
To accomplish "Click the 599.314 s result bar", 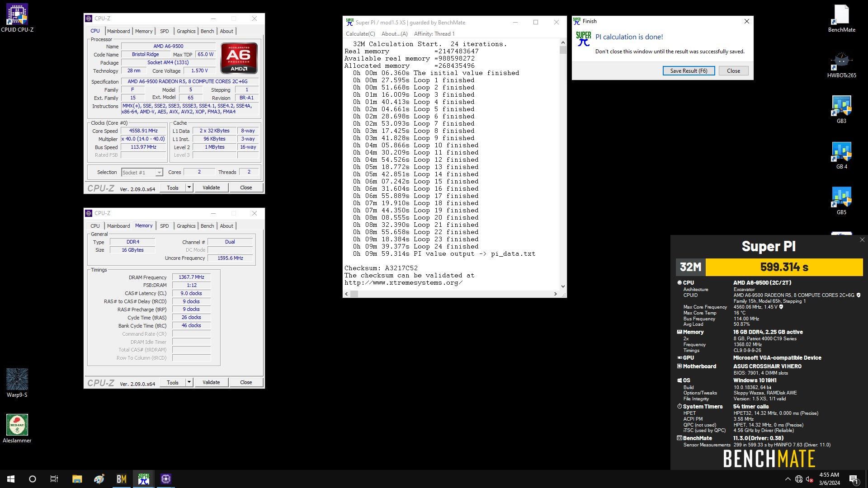I will click(x=784, y=267).
